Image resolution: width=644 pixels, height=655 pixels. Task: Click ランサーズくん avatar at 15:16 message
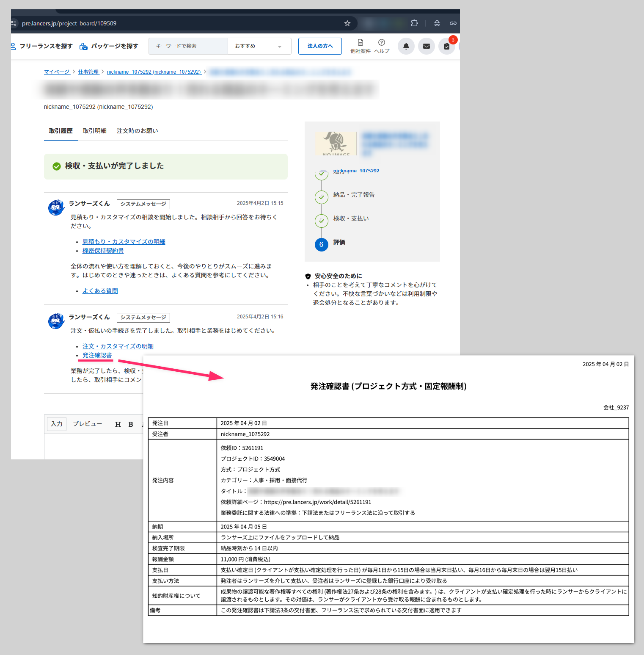pos(56,321)
